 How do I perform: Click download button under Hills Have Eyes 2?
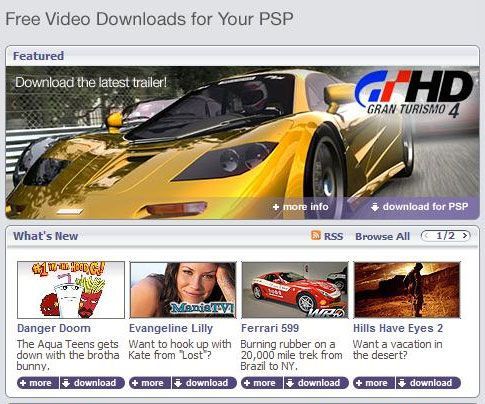click(x=428, y=383)
